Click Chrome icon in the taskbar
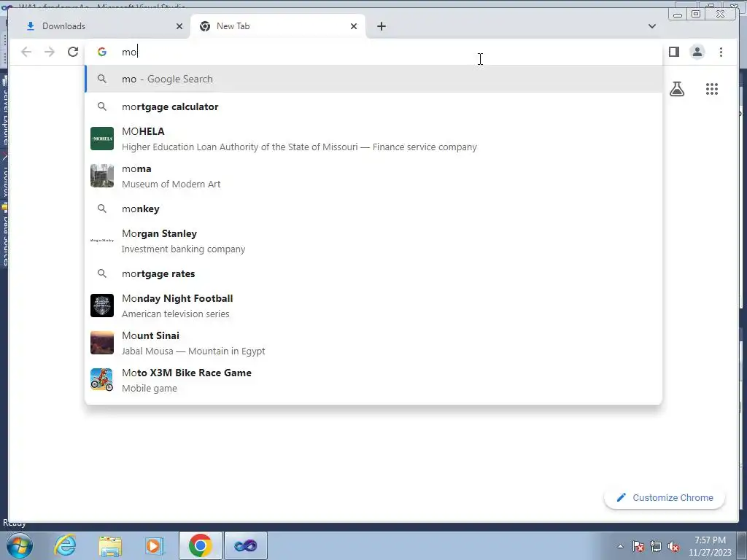This screenshot has height=560, width=747. tap(200, 545)
